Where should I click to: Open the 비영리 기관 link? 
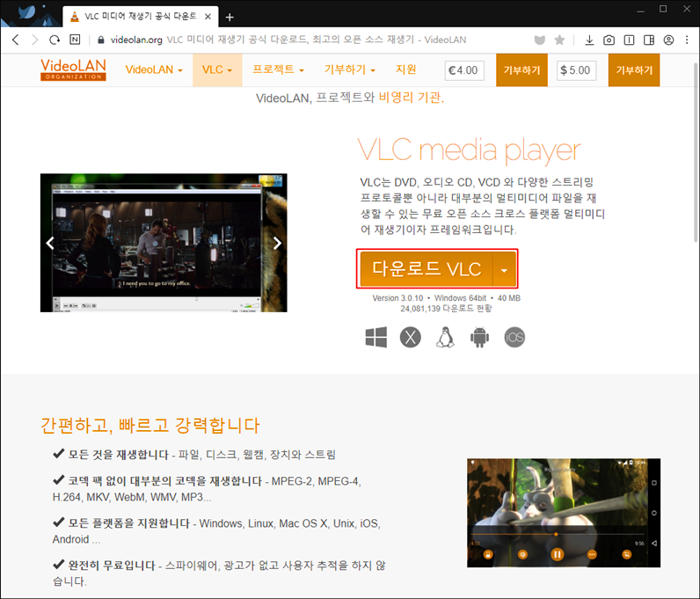tap(410, 98)
